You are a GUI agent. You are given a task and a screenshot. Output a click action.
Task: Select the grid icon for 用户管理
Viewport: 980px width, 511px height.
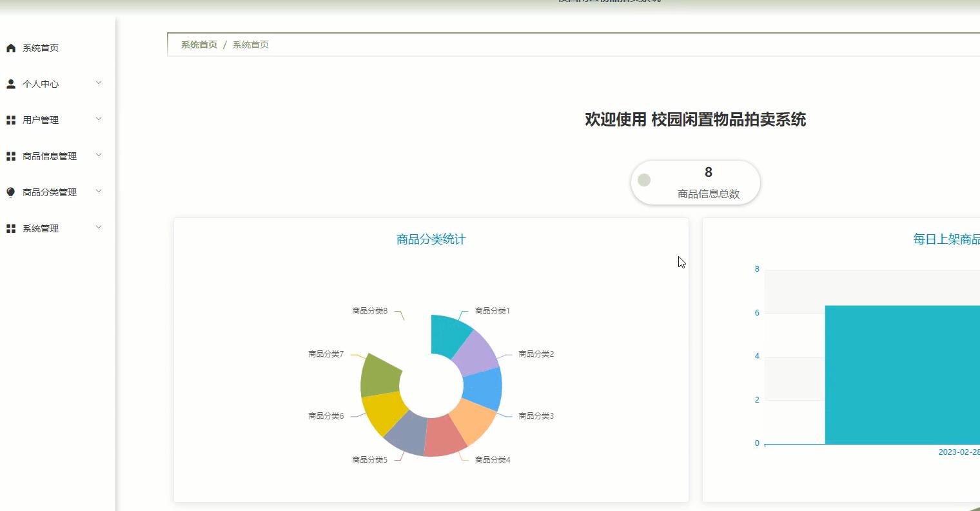point(10,119)
